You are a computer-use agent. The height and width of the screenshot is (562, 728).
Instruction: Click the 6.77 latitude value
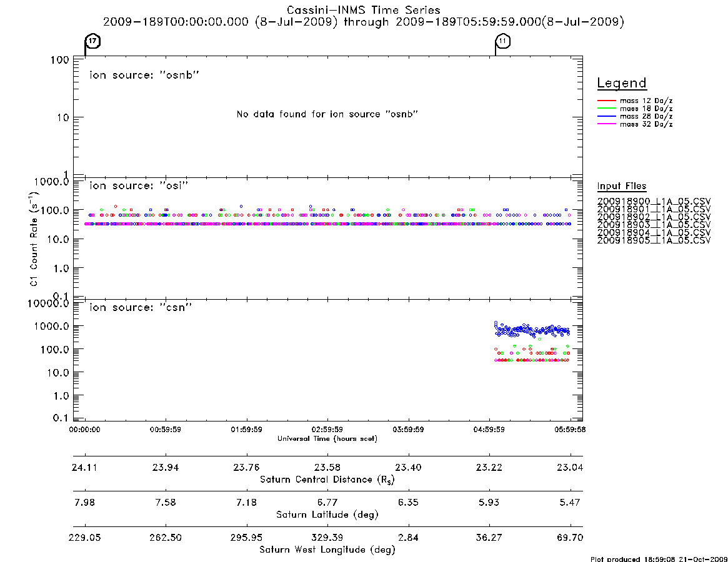click(327, 503)
